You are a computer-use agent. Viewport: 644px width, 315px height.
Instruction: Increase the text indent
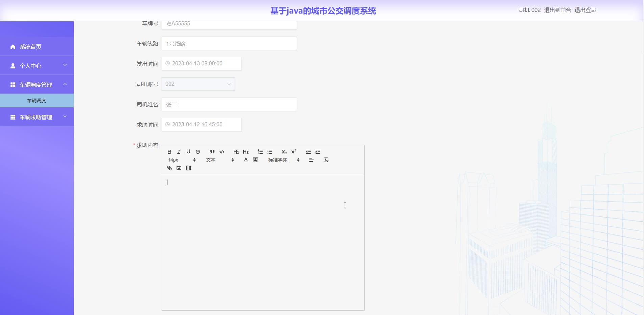click(318, 152)
